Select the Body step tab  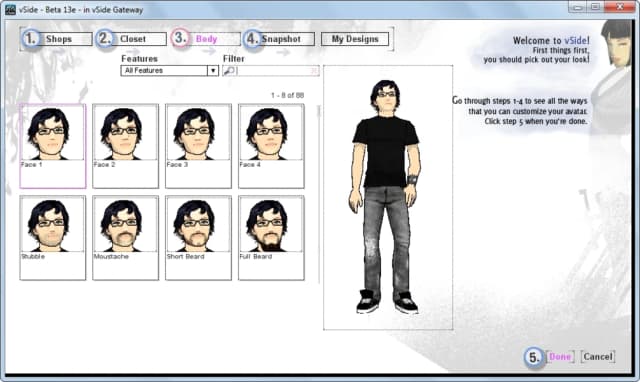(x=206, y=39)
